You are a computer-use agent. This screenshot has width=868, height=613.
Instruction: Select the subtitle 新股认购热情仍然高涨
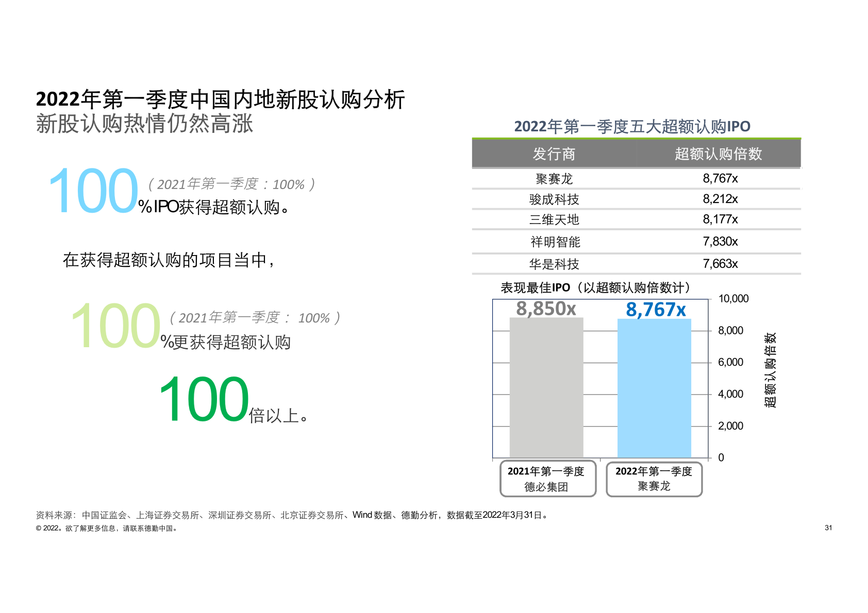[x=144, y=124]
